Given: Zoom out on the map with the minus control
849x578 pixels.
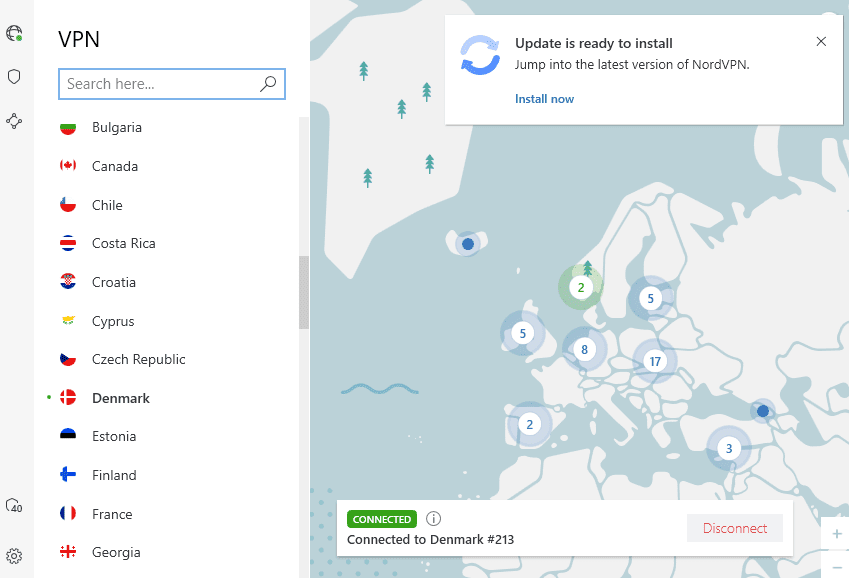Looking at the screenshot, I should pyautogui.click(x=836, y=567).
